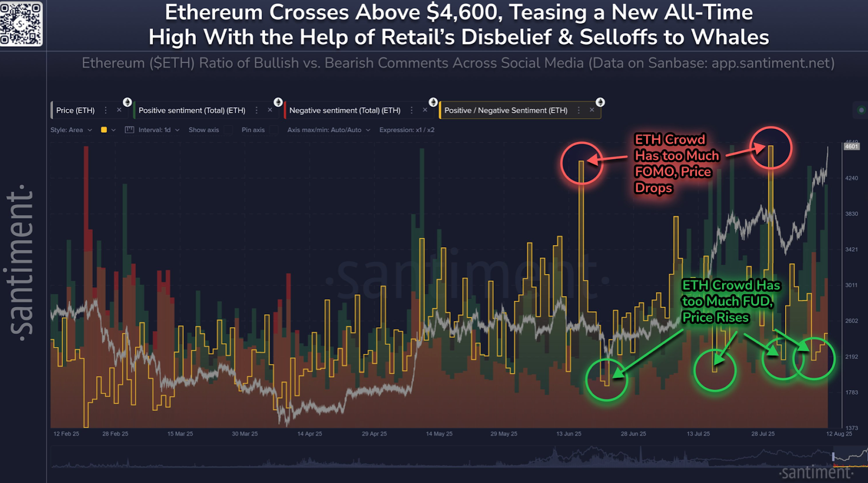
Task: Open the yellow color swatch picker
Action: 104,130
